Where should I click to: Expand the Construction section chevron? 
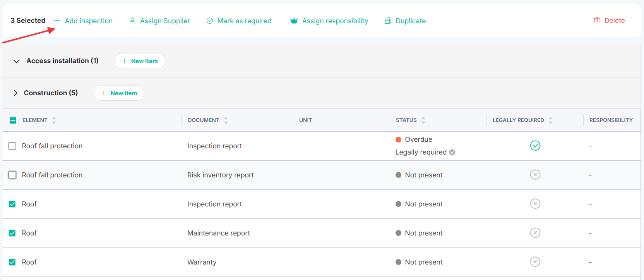click(x=15, y=93)
